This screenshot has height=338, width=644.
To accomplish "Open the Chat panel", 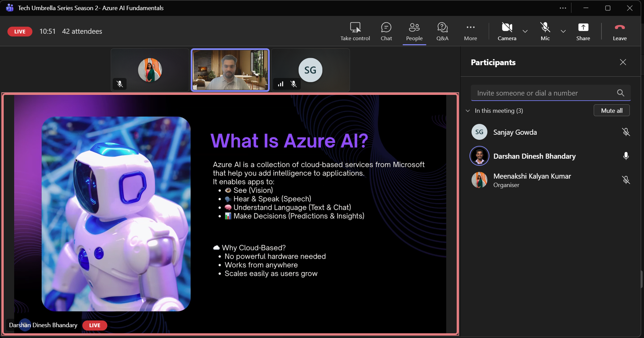I will 386,31.
